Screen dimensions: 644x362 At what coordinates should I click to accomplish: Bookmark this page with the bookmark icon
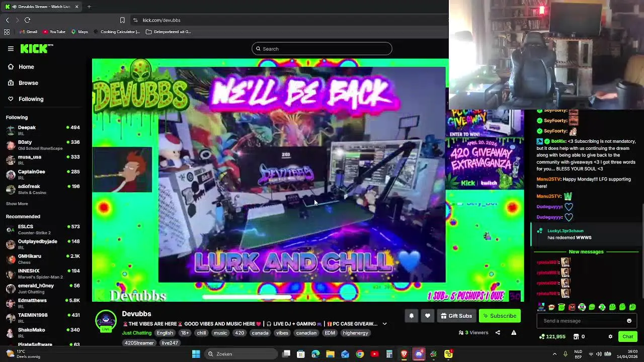tap(122, 20)
